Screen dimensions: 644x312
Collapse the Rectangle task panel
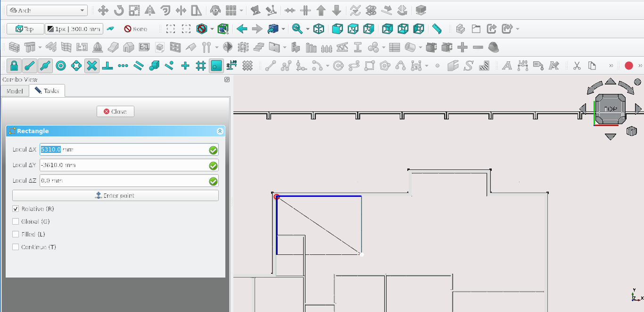tap(219, 131)
